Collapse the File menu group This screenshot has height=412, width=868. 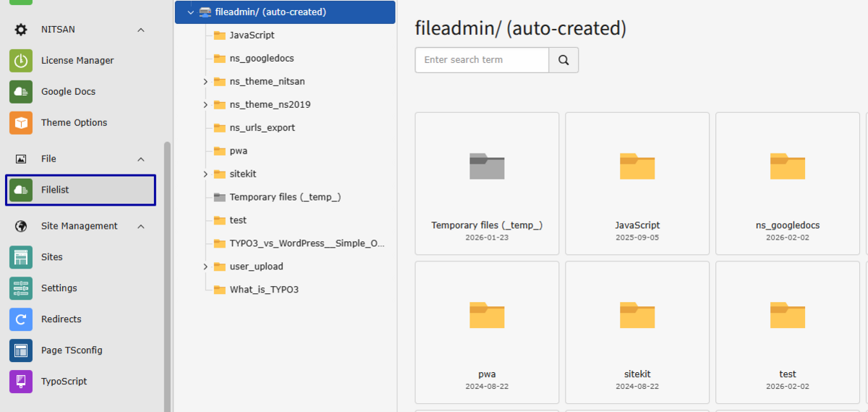[x=141, y=159]
